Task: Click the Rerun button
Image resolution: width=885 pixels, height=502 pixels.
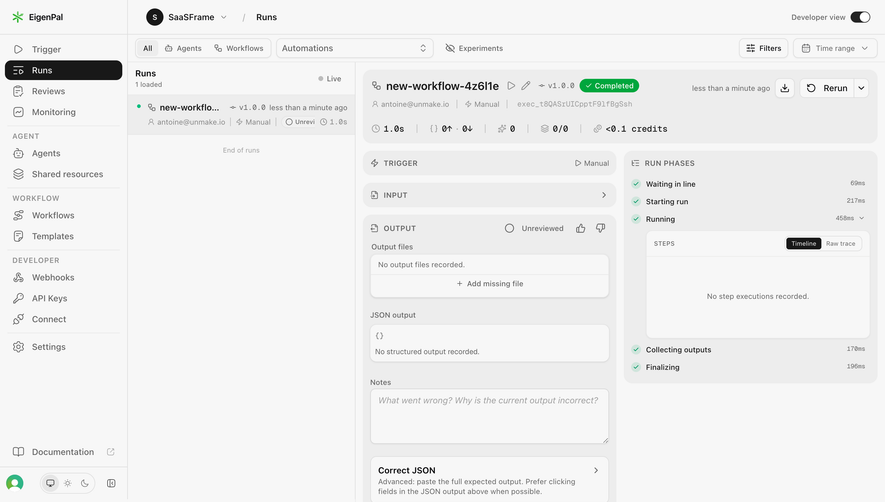Action: pyautogui.click(x=827, y=88)
